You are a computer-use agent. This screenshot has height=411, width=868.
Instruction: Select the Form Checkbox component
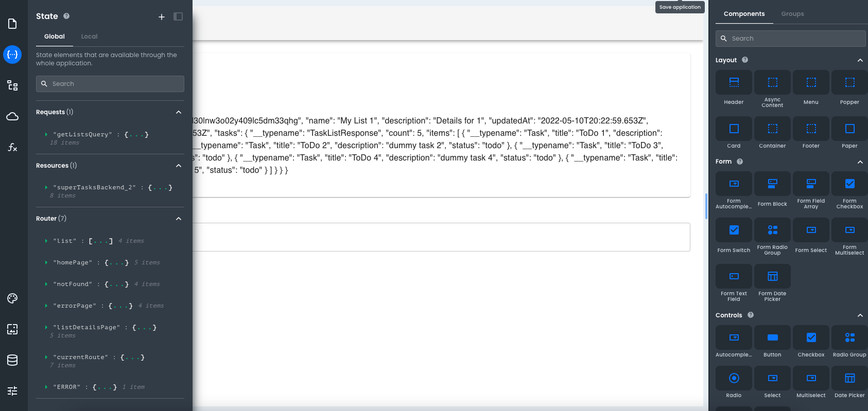(x=849, y=190)
